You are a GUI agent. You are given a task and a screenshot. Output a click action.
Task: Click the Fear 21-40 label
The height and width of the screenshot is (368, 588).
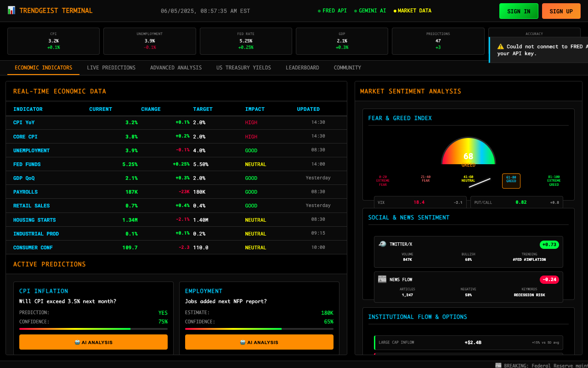click(425, 179)
